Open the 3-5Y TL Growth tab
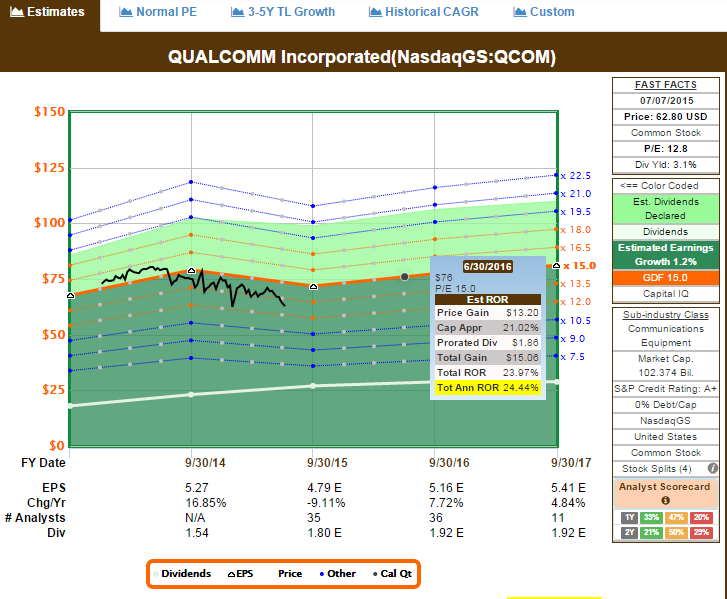727x599 pixels. coord(283,12)
